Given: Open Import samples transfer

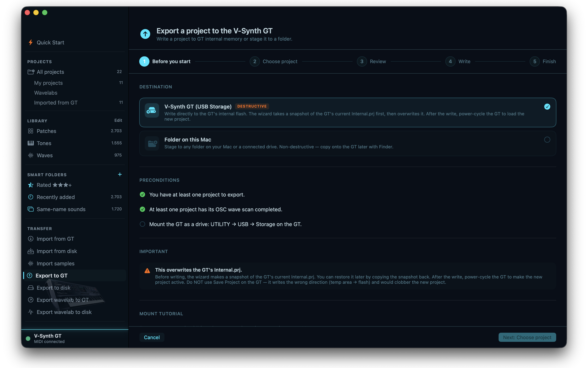Looking at the screenshot, I should point(75,263).
